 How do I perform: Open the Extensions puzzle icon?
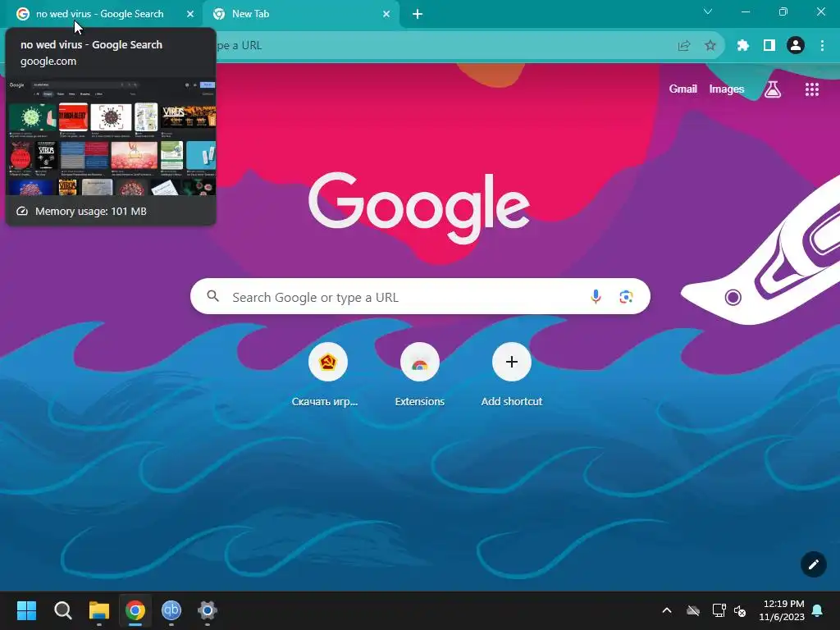click(742, 46)
